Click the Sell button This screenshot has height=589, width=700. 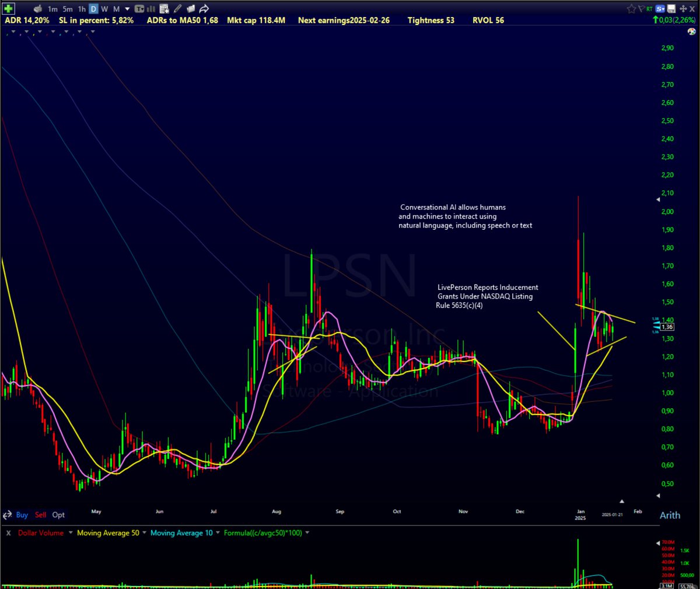[41, 515]
